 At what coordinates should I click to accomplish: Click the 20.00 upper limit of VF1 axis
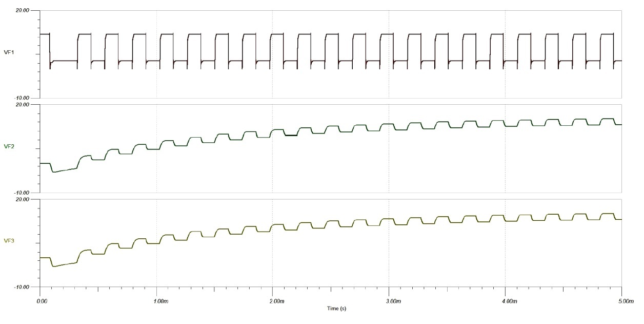[x=23, y=10]
